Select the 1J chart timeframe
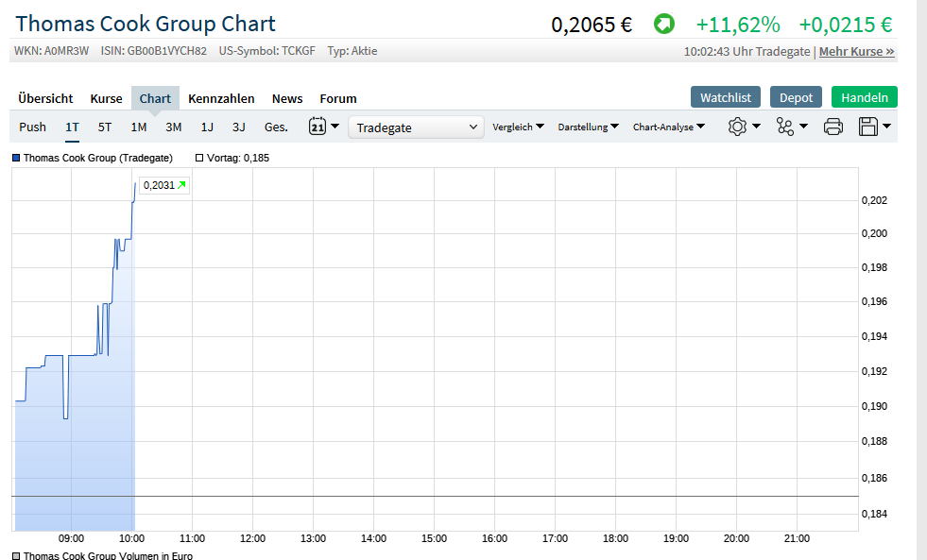927x560 pixels. (x=207, y=126)
